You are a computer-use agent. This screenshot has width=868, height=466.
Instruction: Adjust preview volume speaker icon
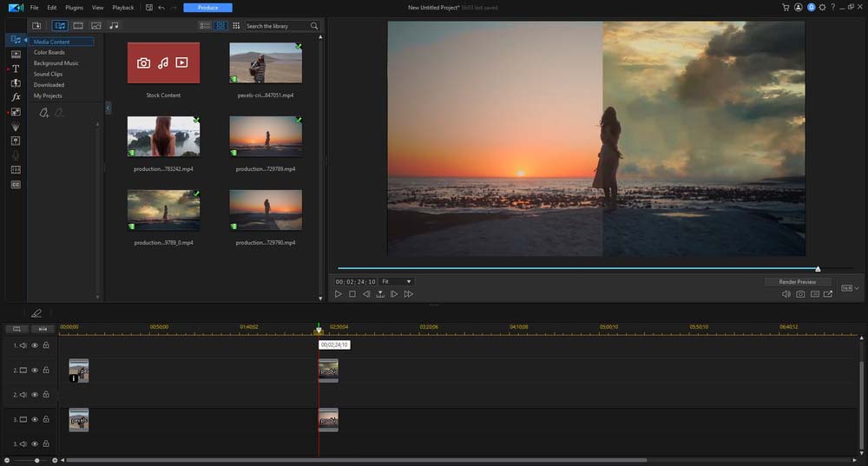786,294
